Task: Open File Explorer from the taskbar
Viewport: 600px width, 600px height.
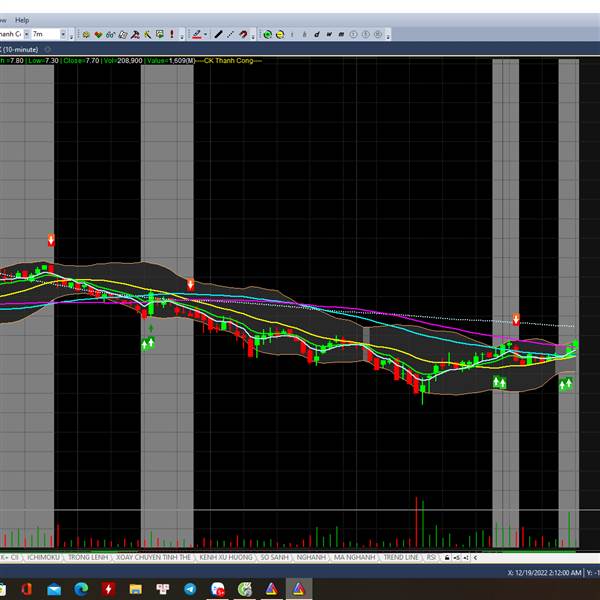Action: [x=135, y=589]
